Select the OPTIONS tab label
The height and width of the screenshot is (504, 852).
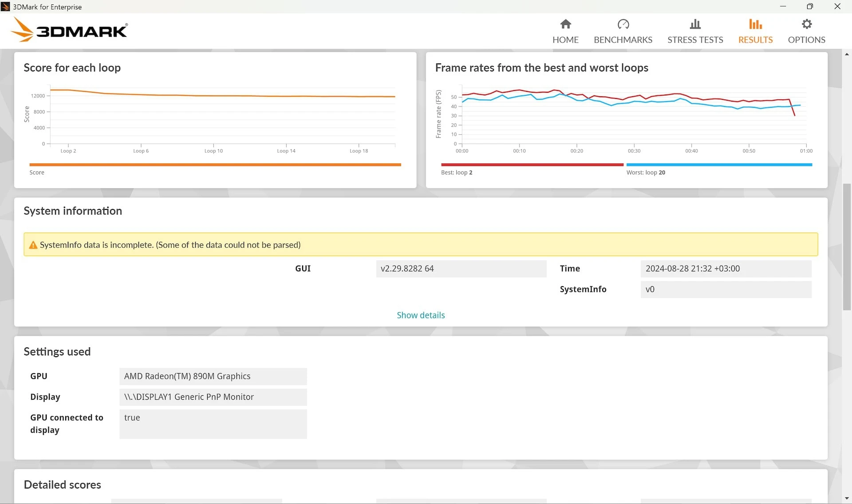tap(807, 40)
